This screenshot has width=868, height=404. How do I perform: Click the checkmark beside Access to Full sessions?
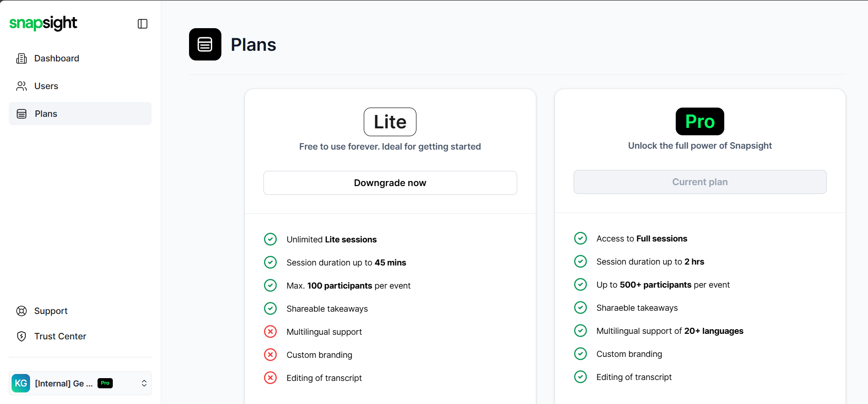click(581, 238)
